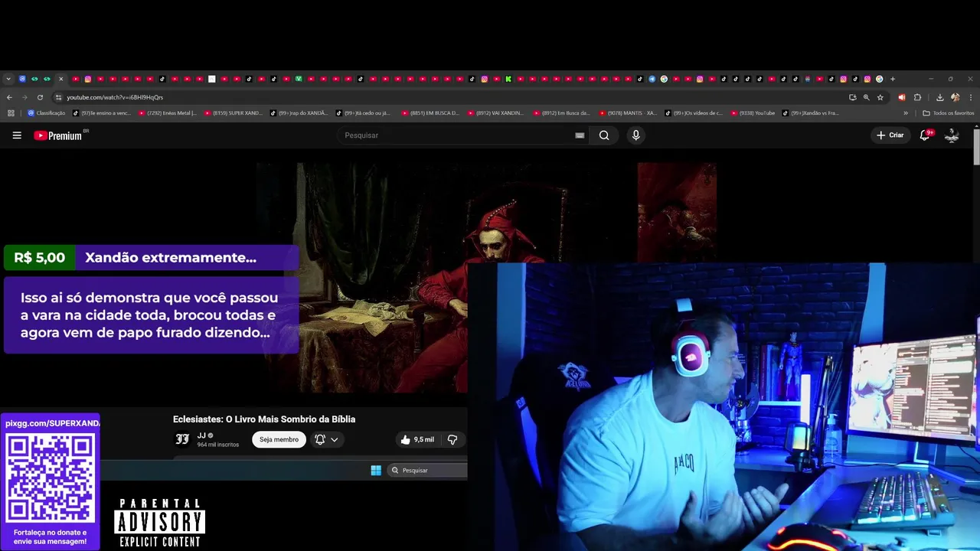Reload the current page

point(40,97)
